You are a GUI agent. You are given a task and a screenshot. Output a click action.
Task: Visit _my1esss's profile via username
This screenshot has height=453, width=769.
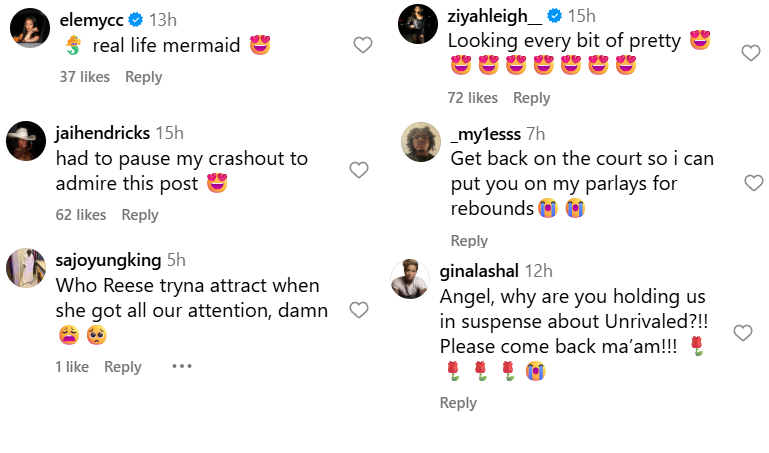[x=484, y=134]
